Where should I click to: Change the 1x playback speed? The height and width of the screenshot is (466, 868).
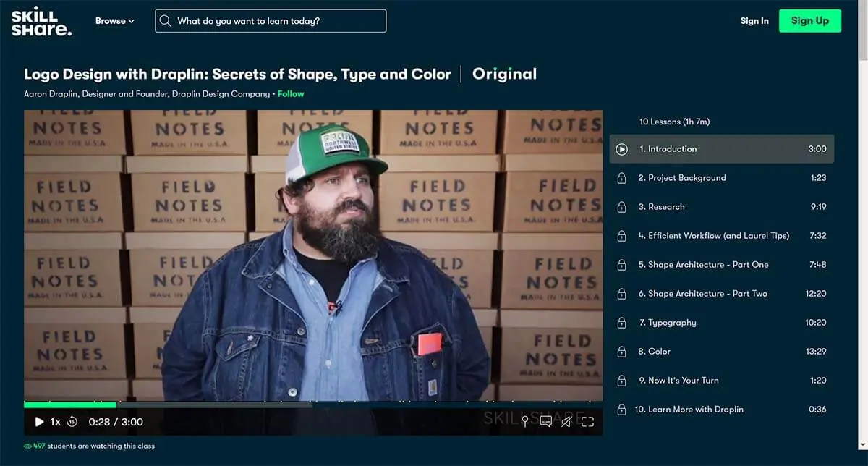click(x=55, y=422)
